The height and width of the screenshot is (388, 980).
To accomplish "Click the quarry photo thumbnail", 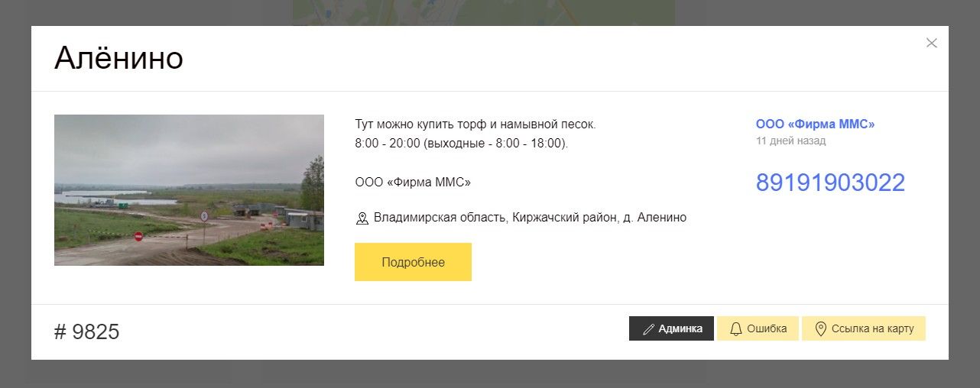I will 189,190.
